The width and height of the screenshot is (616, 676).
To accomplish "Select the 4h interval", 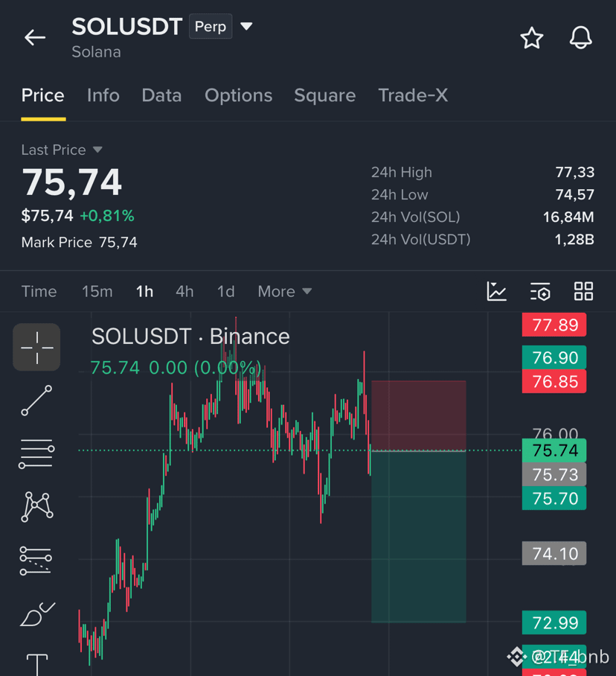I will point(185,291).
